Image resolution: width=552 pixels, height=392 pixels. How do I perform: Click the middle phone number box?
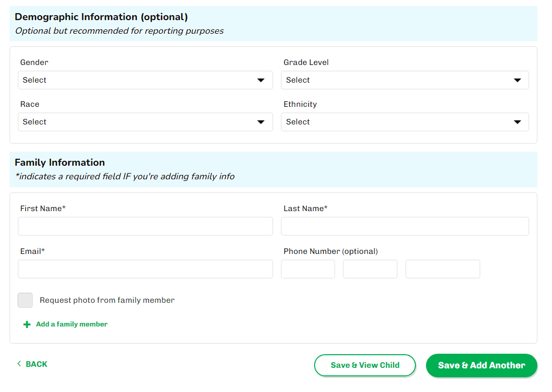pyautogui.click(x=370, y=269)
